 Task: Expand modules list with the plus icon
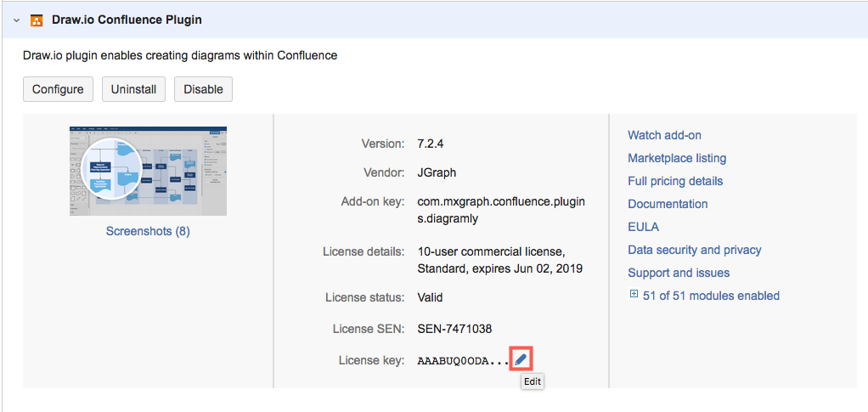[x=634, y=295]
